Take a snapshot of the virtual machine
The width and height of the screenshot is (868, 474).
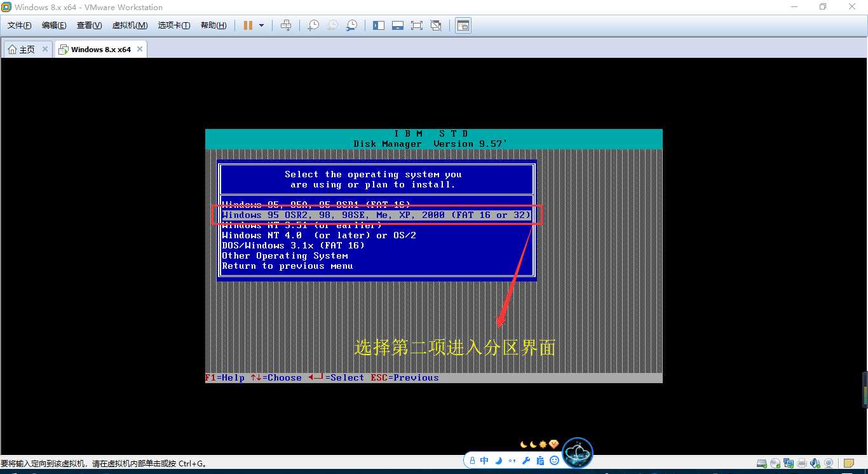[313, 25]
